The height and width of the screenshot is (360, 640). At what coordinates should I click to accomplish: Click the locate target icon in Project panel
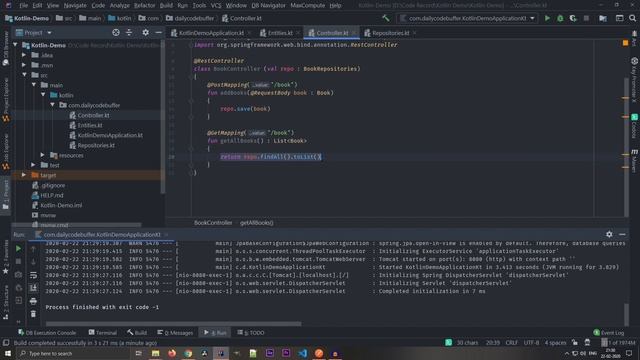(116, 33)
